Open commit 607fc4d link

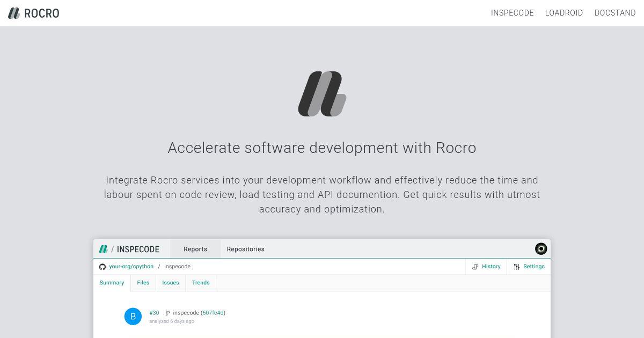[x=213, y=313]
